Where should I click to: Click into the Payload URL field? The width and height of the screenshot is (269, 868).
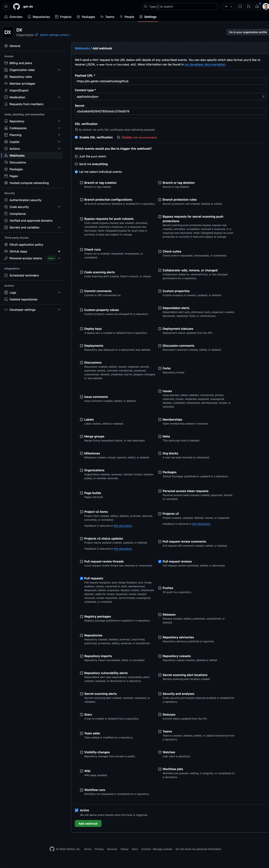tap(170, 81)
